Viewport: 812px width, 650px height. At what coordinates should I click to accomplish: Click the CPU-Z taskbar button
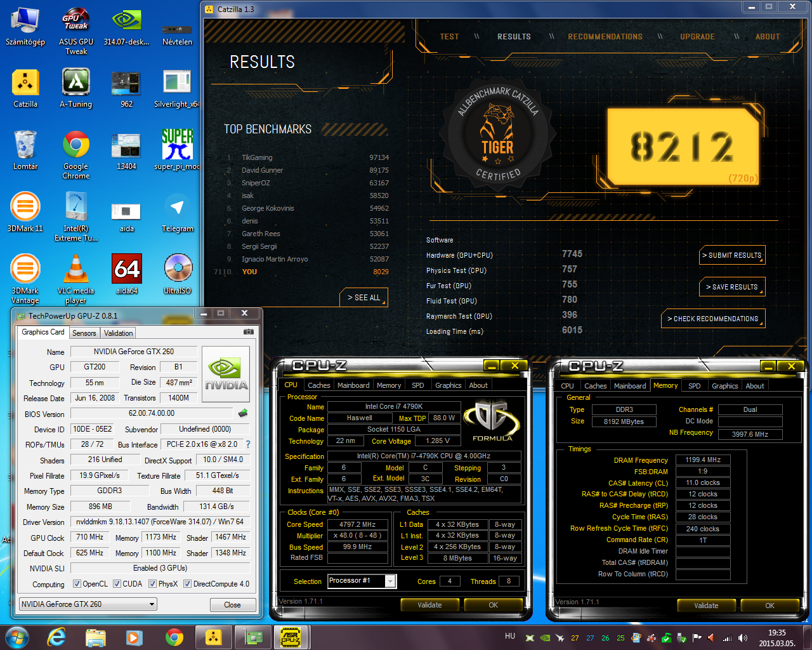[x=291, y=637]
